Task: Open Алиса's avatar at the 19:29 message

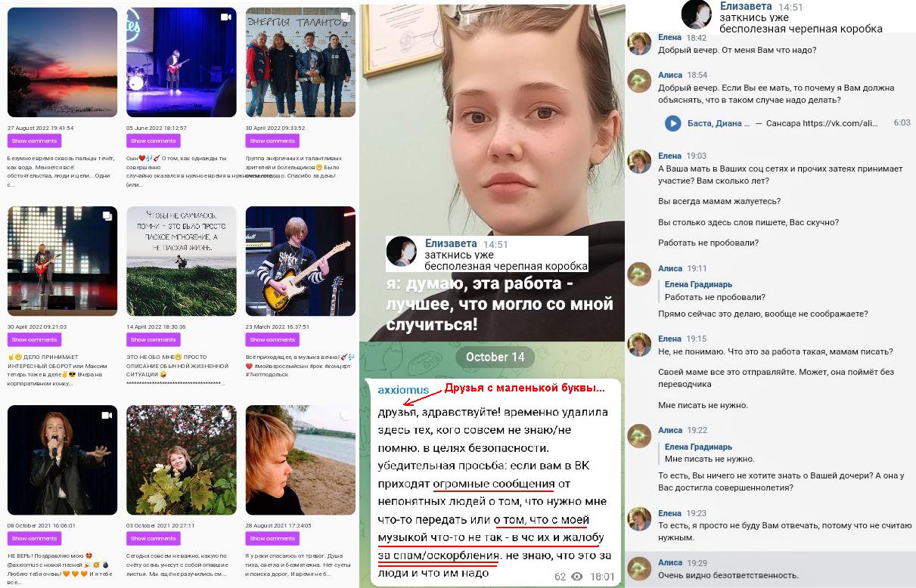Action: tap(640, 568)
